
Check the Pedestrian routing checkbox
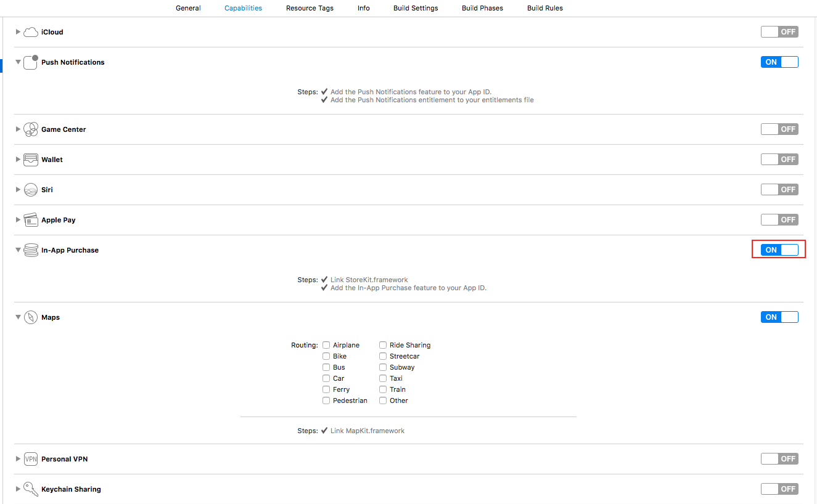click(x=326, y=400)
